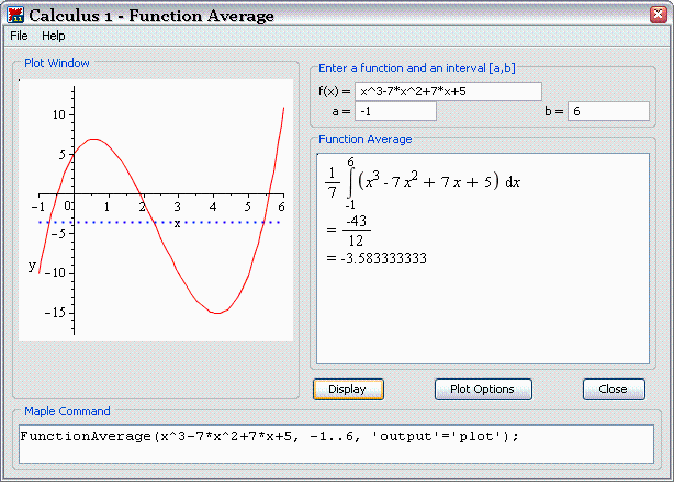Open the Help menu
This screenshot has height=482, width=674.
point(53,35)
